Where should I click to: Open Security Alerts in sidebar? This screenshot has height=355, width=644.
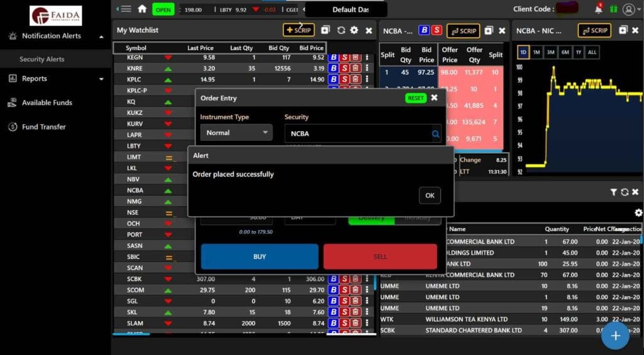[42, 59]
